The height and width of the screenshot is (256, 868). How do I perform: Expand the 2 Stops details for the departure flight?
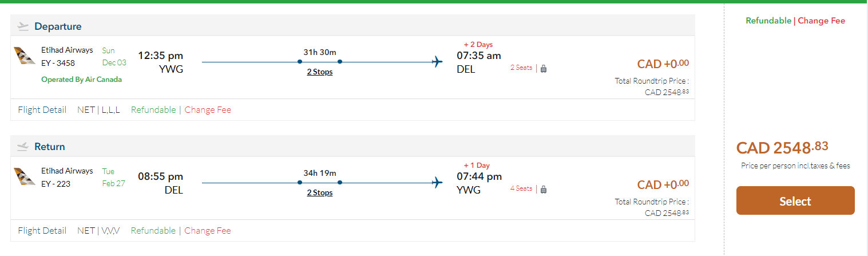[320, 72]
